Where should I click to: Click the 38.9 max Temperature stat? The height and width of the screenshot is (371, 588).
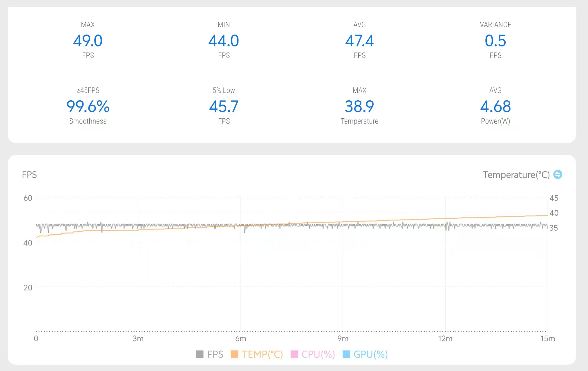359,106
